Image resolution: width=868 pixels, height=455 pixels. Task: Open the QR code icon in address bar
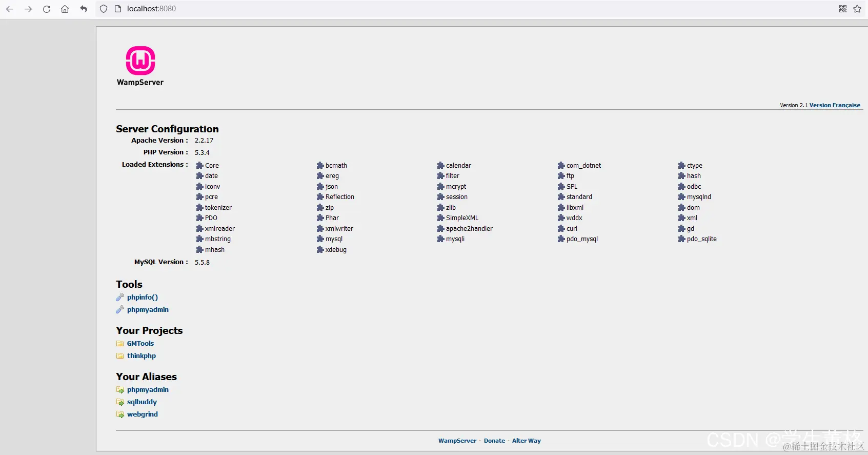click(x=843, y=9)
